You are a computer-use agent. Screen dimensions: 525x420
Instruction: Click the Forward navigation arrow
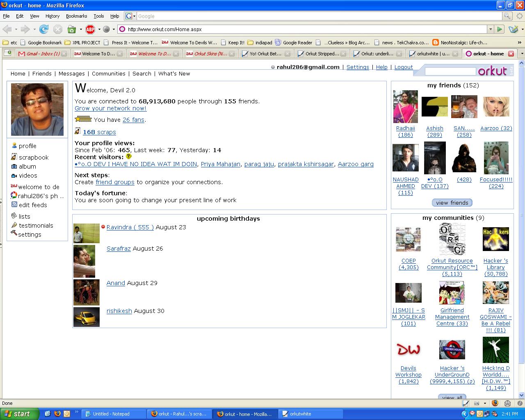tap(25, 29)
